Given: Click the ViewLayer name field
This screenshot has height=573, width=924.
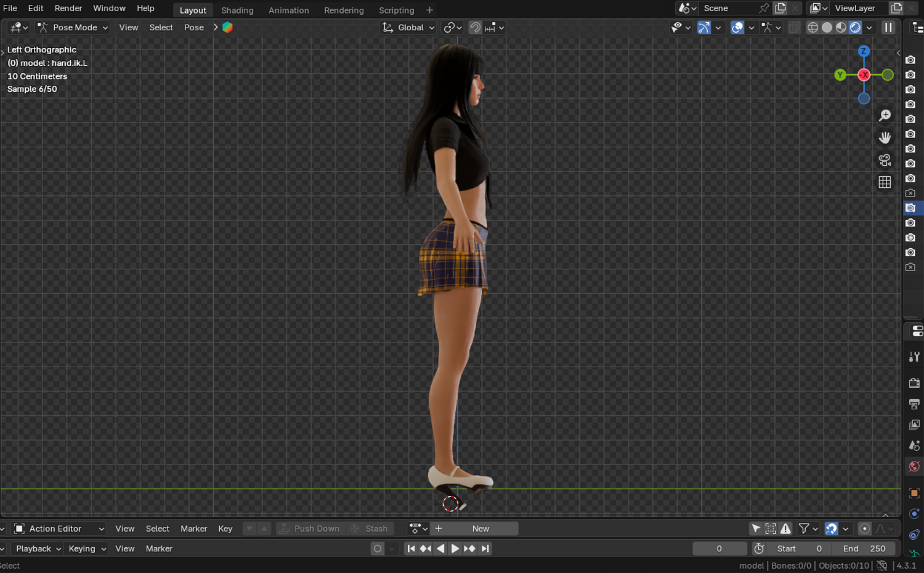Looking at the screenshot, I should click(859, 8).
